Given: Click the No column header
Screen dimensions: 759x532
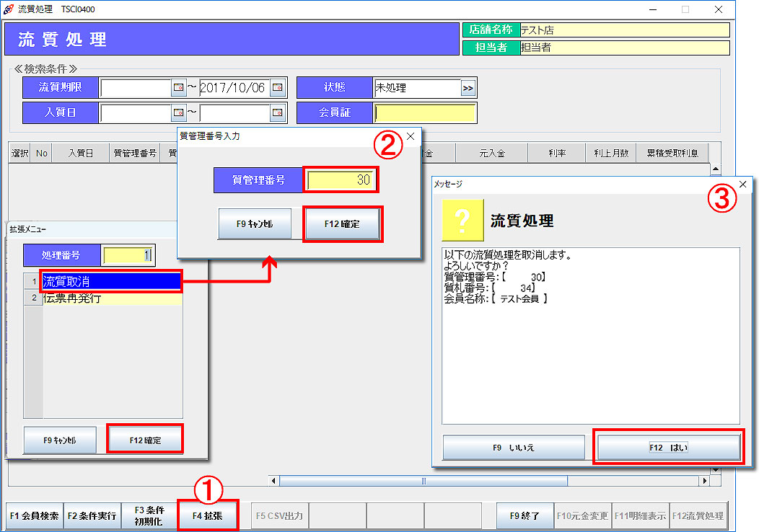Looking at the screenshot, I should (x=42, y=154).
